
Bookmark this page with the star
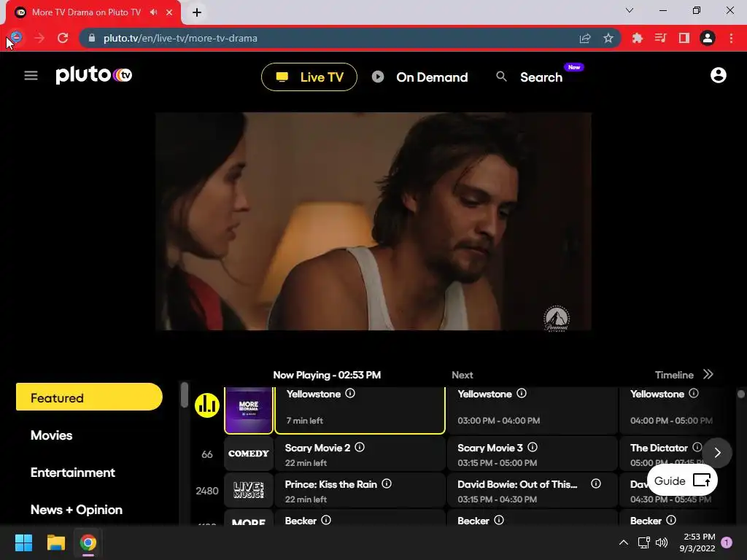click(x=608, y=38)
